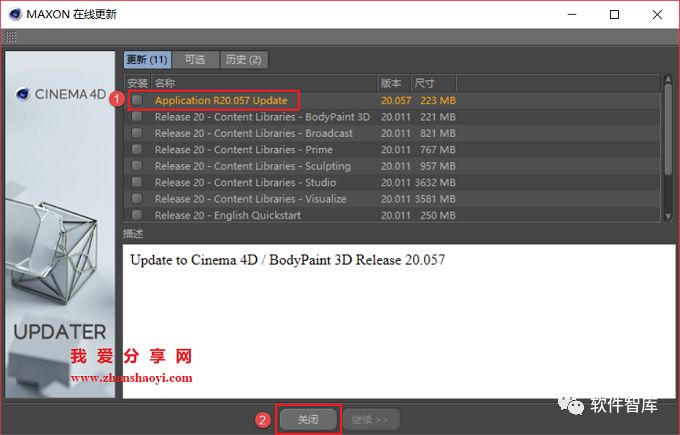
Task: Sort by the 尺寸 column header
Action: pyautogui.click(x=433, y=83)
